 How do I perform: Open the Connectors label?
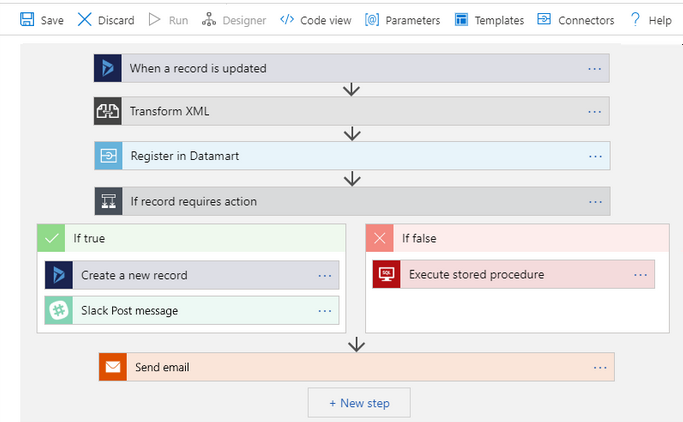click(x=586, y=20)
